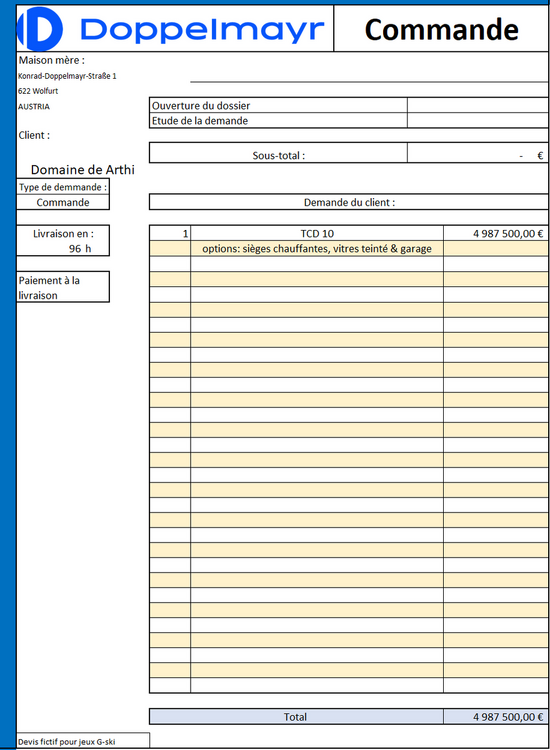Select the 'Sous-total :' label
Screen dimensions: 550x750
point(279,155)
